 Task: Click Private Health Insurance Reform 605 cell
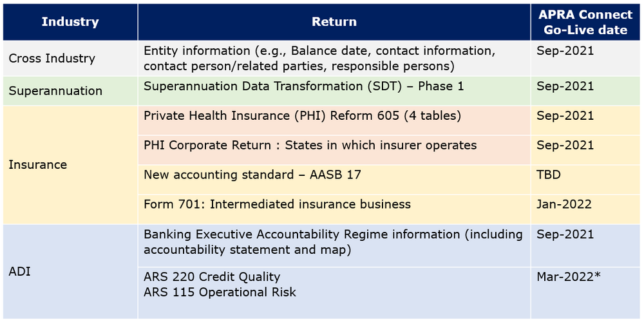[303, 116]
